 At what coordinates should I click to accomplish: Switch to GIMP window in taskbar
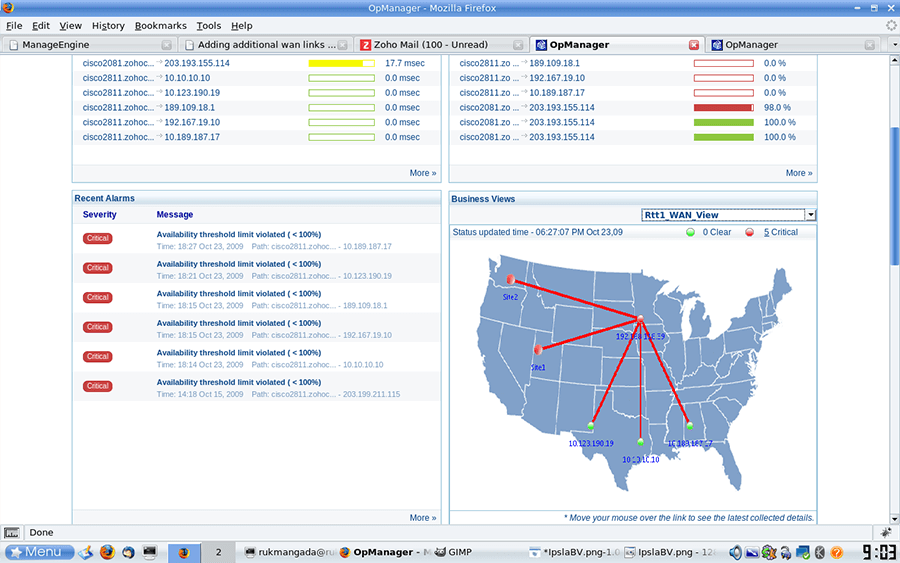click(453, 552)
